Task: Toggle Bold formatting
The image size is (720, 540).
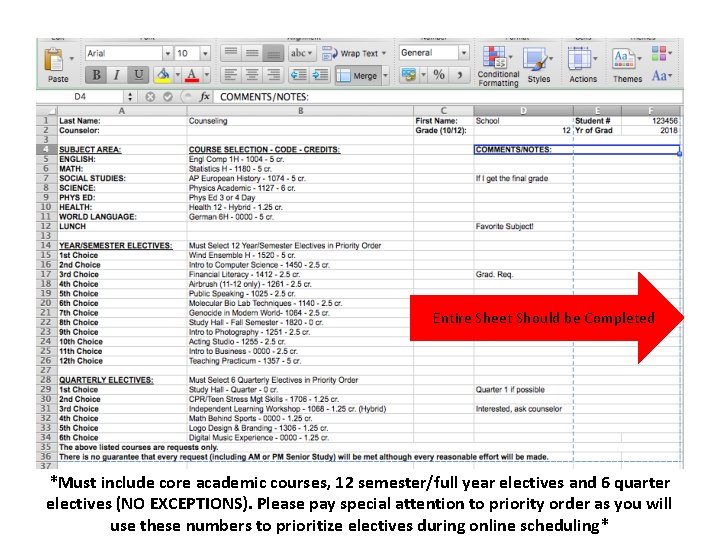Action: coord(96,75)
